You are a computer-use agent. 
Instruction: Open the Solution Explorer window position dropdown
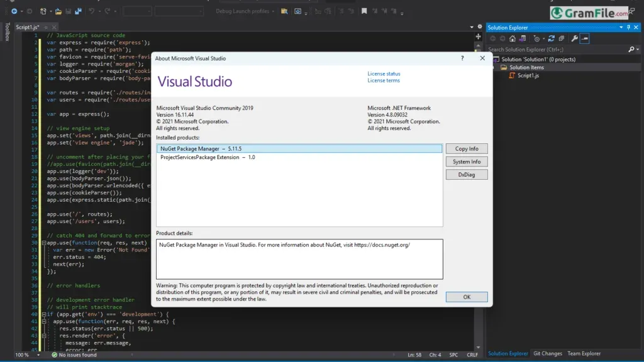pyautogui.click(x=621, y=28)
